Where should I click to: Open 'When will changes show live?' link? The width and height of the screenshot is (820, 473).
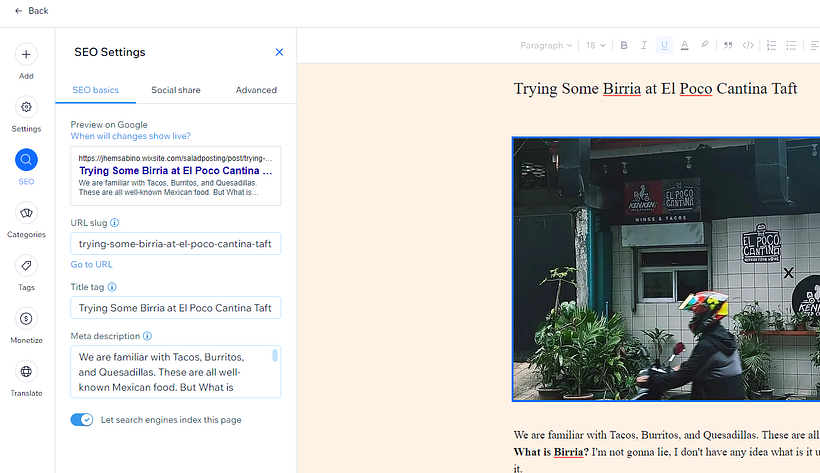[x=131, y=136]
